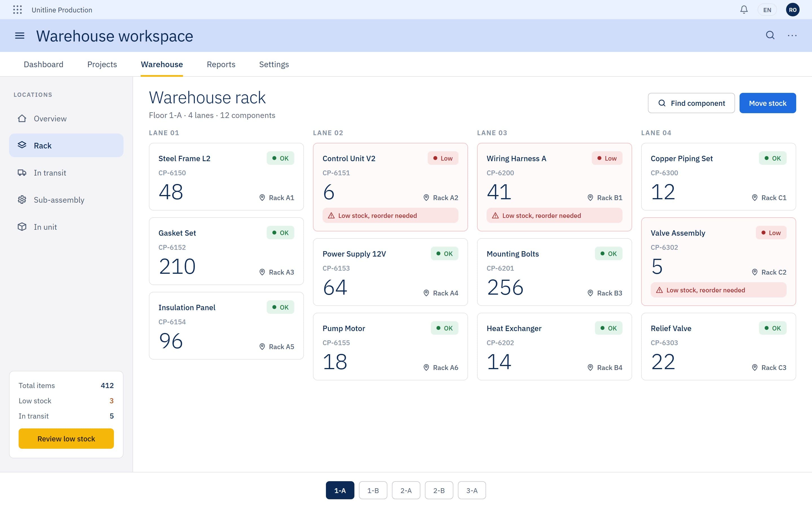Image resolution: width=812 pixels, height=508 pixels.
Task: Click the warning triangle on Valve Assembly card
Action: pyautogui.click(x=659, y=290)
